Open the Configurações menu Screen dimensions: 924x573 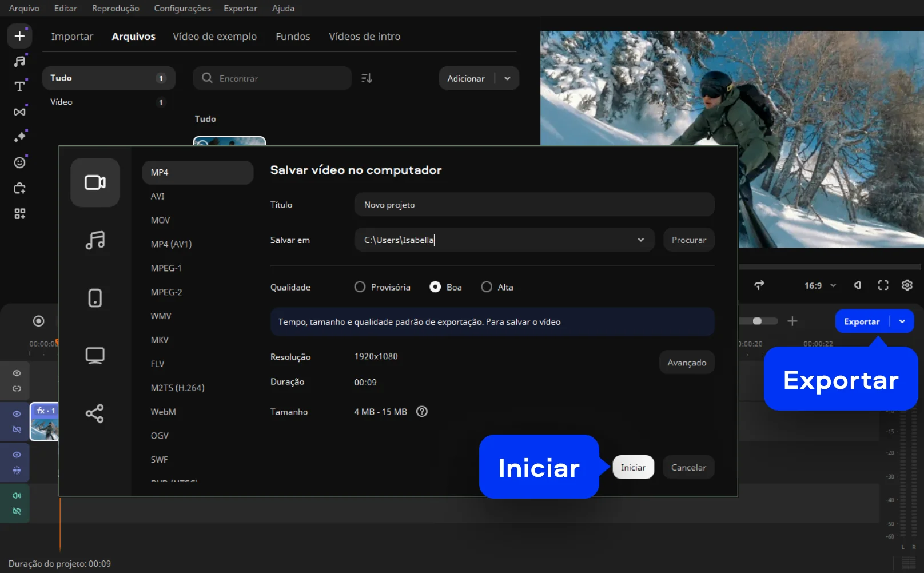pos(182,8)
